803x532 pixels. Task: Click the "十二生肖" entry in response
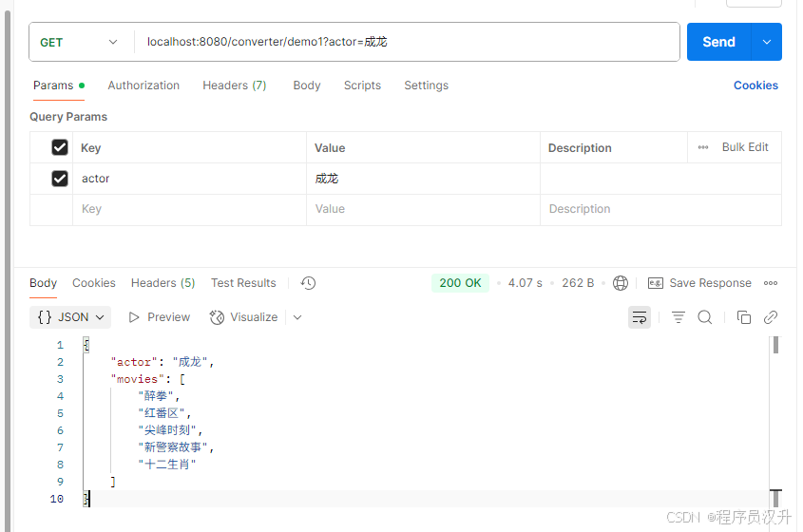coord(167,465)
